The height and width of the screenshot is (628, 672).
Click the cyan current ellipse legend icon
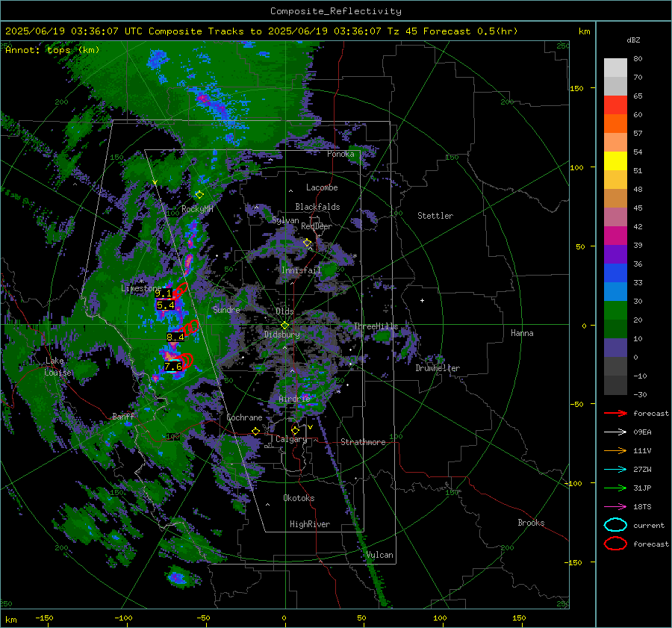tap(615, 525)
